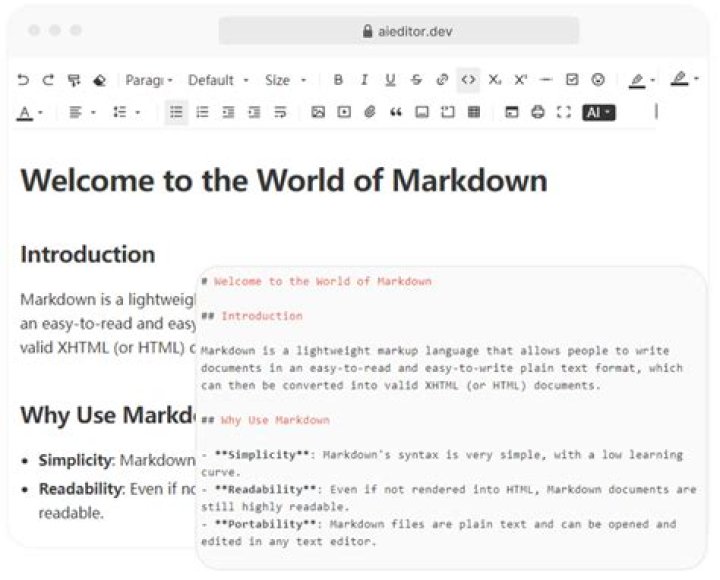Open the text alignment menu
The image size is (720, 580).
(81, 113)
